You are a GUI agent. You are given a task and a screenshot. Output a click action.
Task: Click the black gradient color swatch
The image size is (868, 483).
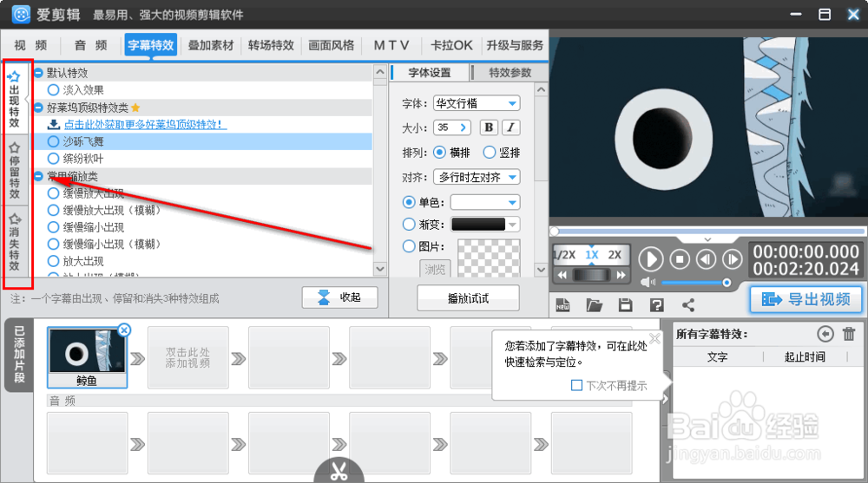(478, 224)
